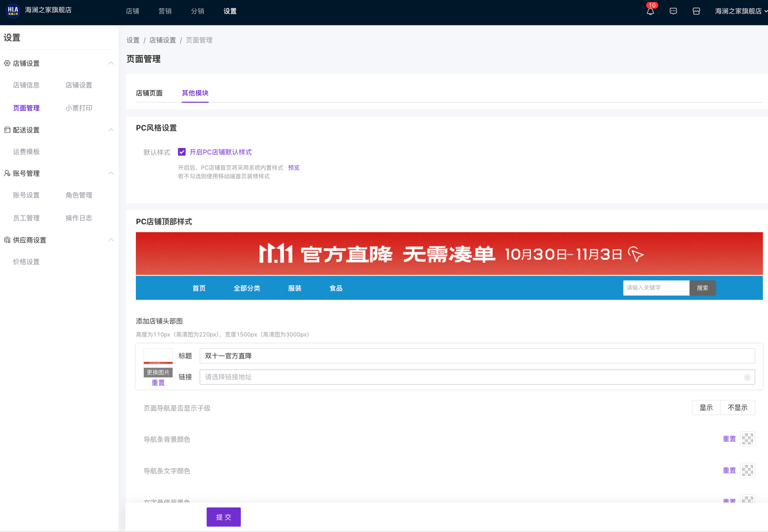Open the 导航条背景颜色 color swatch
The width and height of the screenshot is (768, 532).
(x=747, y=439)
